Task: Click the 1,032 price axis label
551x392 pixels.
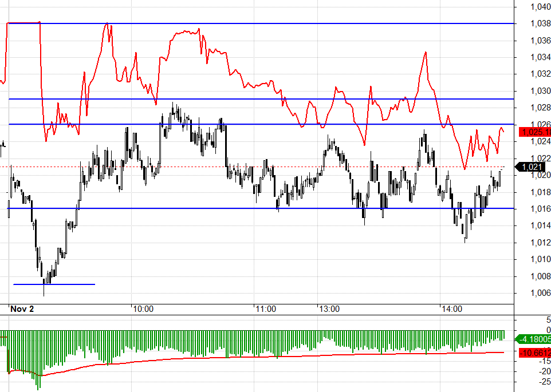Action: pos(540,74)
